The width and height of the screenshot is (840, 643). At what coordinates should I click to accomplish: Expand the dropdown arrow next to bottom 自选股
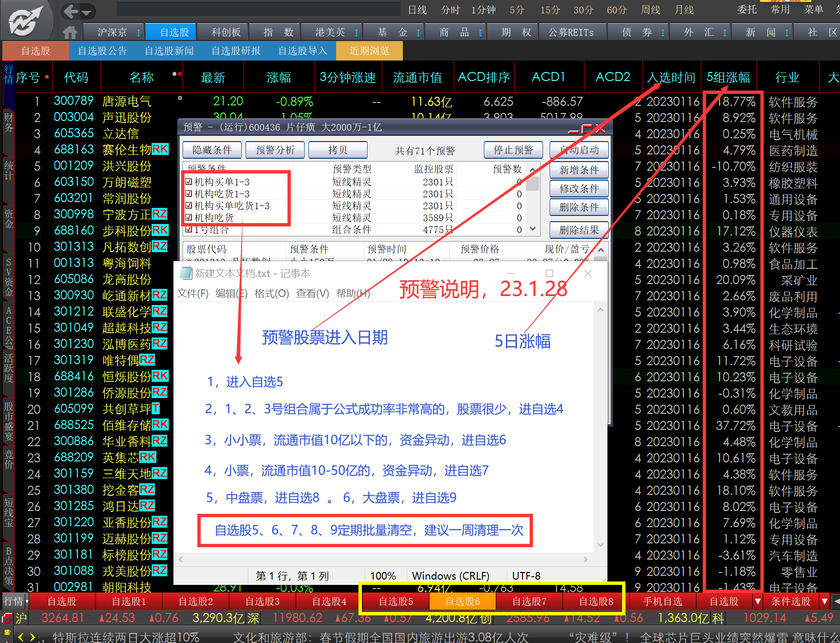(758, 601)
